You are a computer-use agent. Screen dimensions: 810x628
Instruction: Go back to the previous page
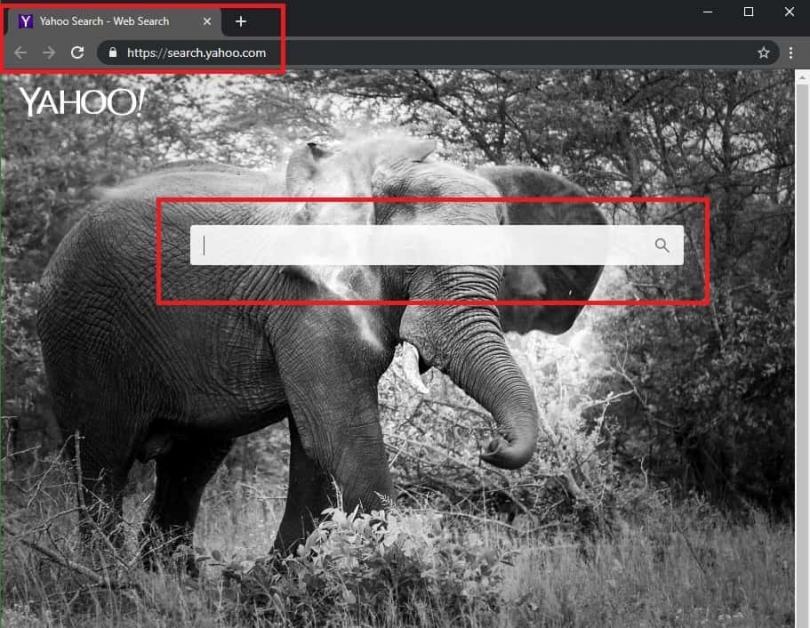pos(20,53)
